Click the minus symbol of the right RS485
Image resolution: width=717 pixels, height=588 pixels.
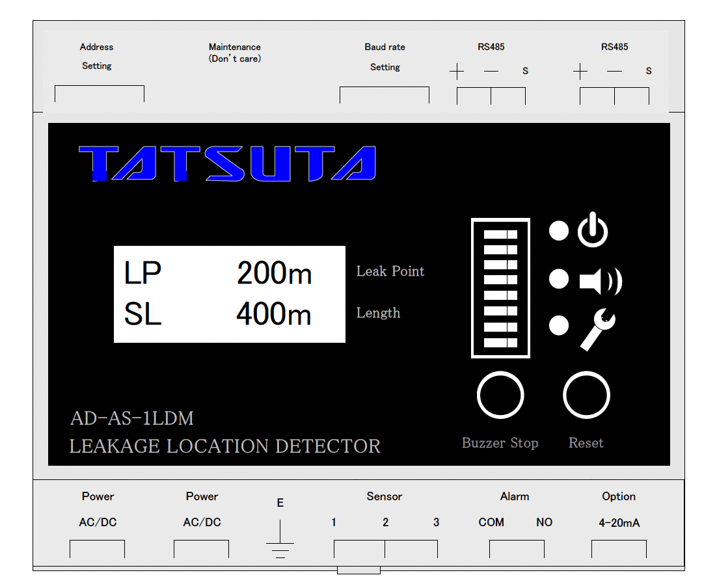pos(615,72)
